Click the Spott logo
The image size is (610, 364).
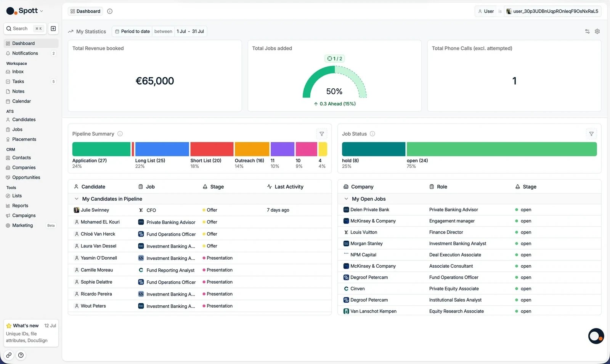pos(22,11)
